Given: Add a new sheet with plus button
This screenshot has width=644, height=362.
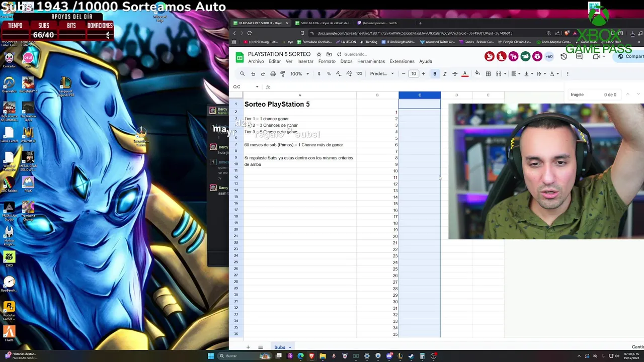Looking at the screenshot, I should (248, 347).
